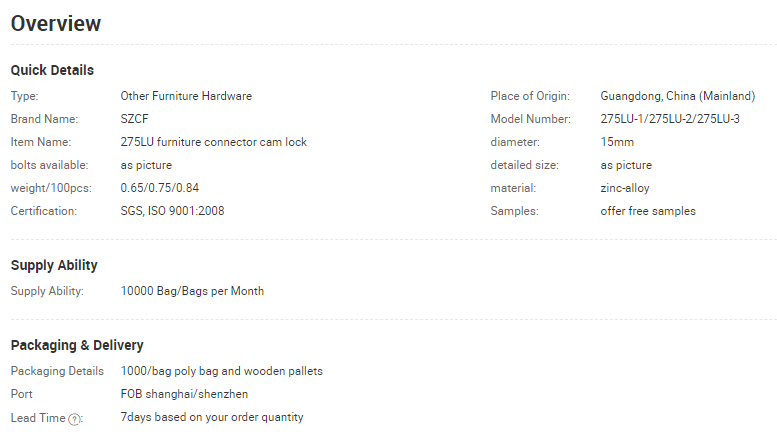Click the Guangdong, China (Mainland) origin value
Viewport: 777px width, 445px height.
tap(677, 96)
